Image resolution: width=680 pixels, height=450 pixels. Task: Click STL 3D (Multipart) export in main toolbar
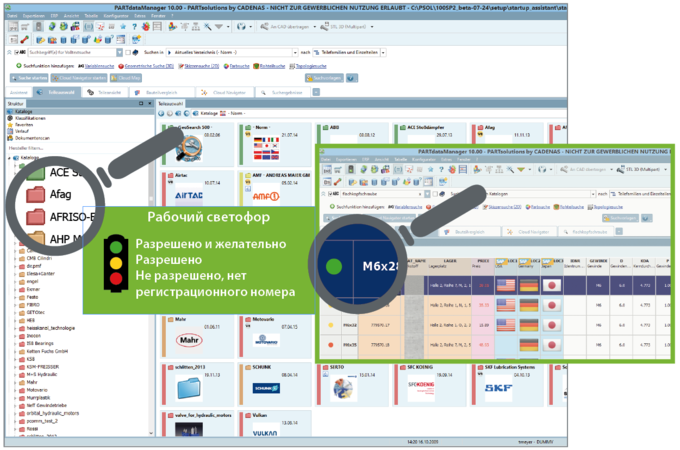343,27
